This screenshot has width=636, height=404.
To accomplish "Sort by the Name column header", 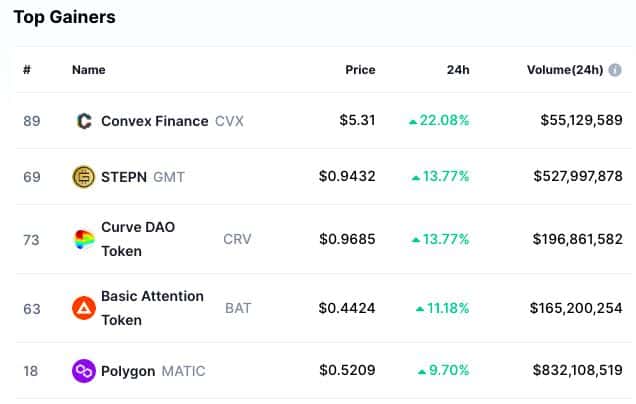I will click(88, 70).
